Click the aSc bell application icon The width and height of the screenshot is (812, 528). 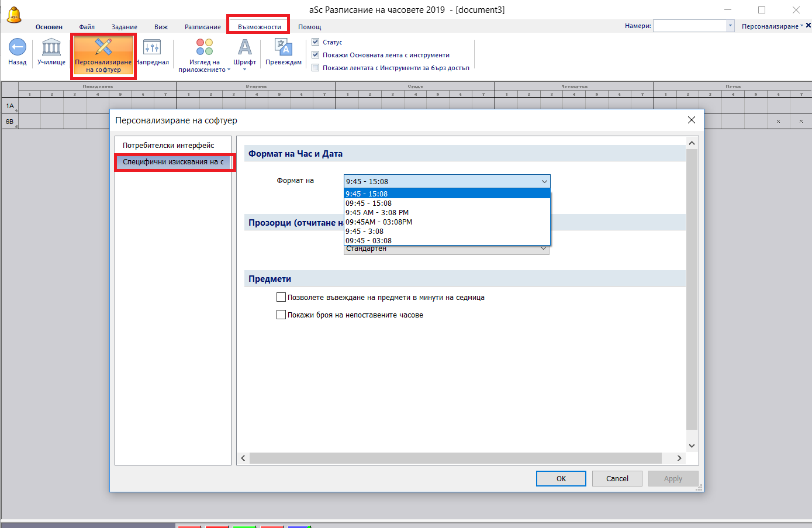[14, 15]
